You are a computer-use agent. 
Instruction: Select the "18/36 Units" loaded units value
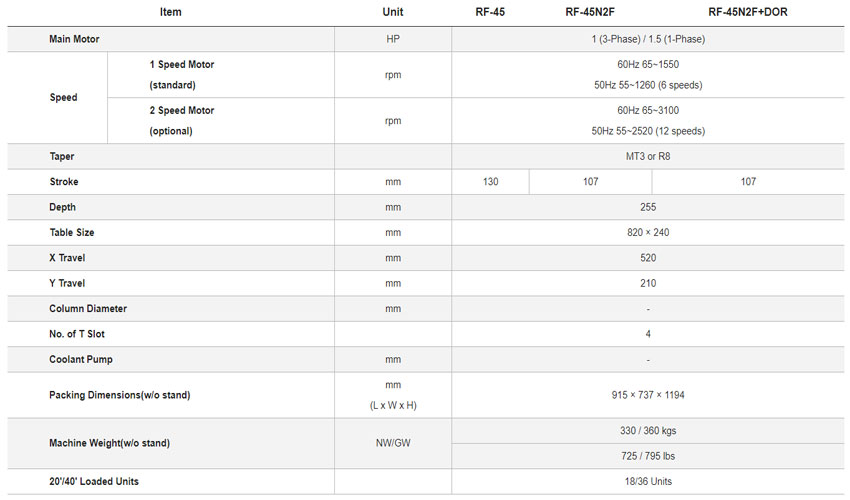(x=648, y=482)
